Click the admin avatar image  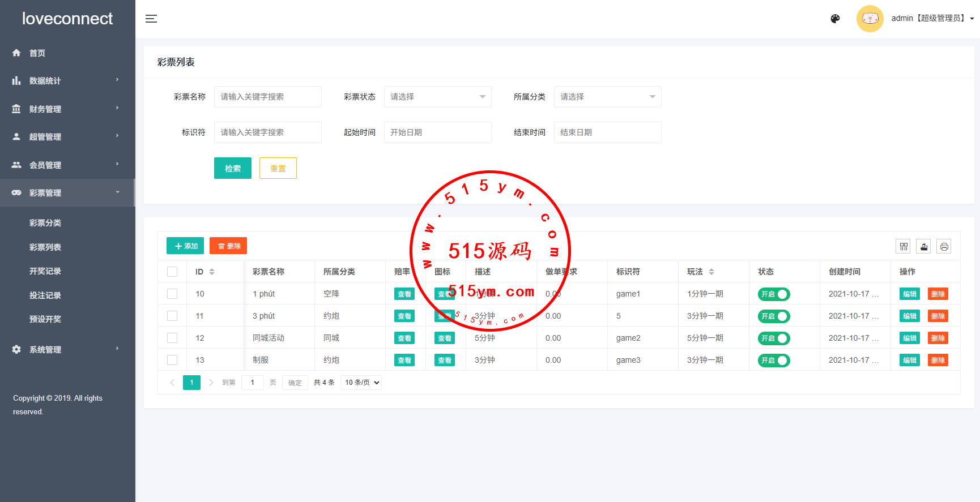[x=870, y=19]
